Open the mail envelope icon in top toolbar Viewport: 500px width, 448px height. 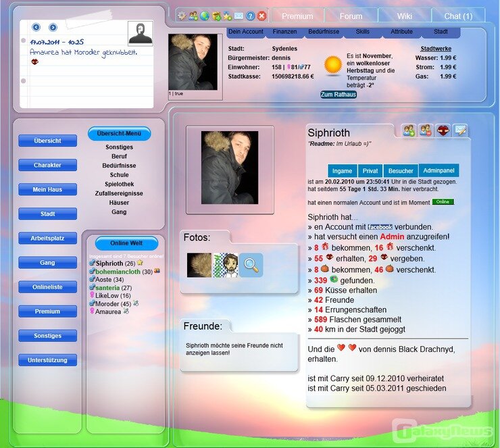(239, 16)
